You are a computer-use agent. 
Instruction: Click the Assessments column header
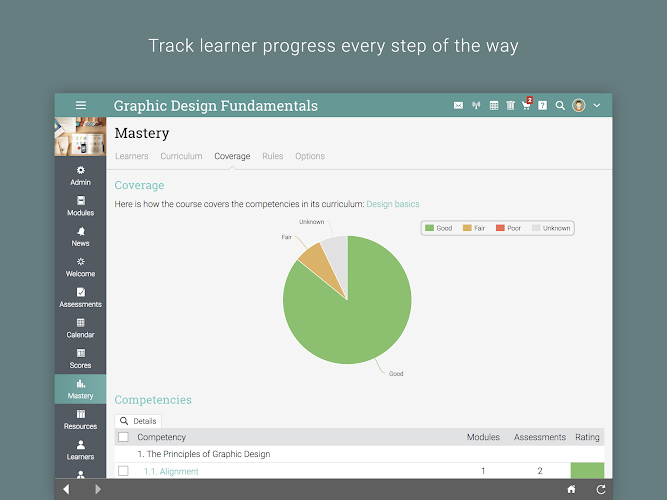coord(540,437)
